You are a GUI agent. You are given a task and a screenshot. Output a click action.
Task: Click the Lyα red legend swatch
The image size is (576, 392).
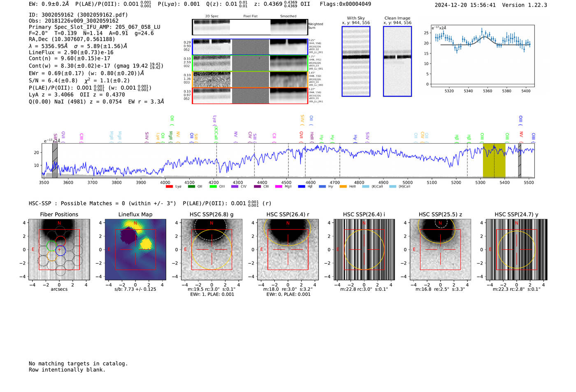169,187
